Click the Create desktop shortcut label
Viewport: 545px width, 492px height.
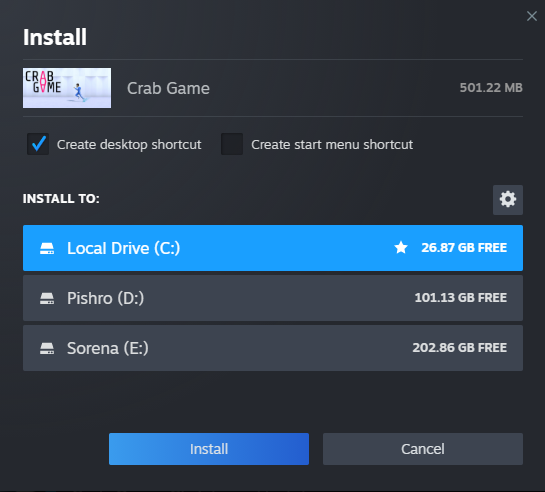[x=129, y=145]
